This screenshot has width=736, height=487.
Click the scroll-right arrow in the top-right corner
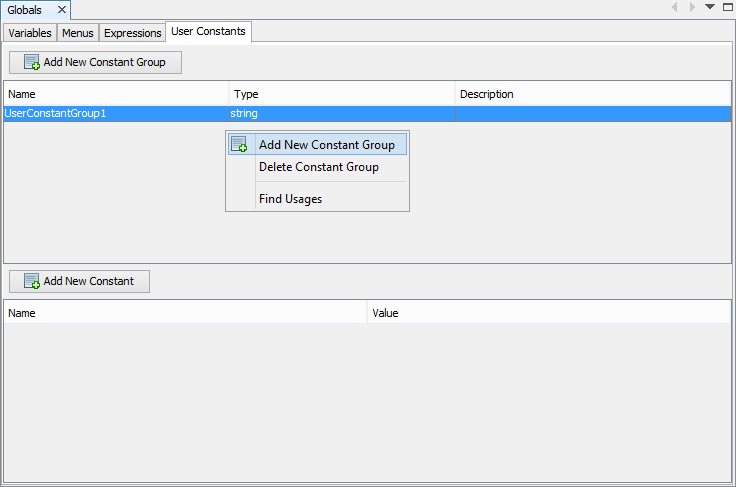(692, 7)
